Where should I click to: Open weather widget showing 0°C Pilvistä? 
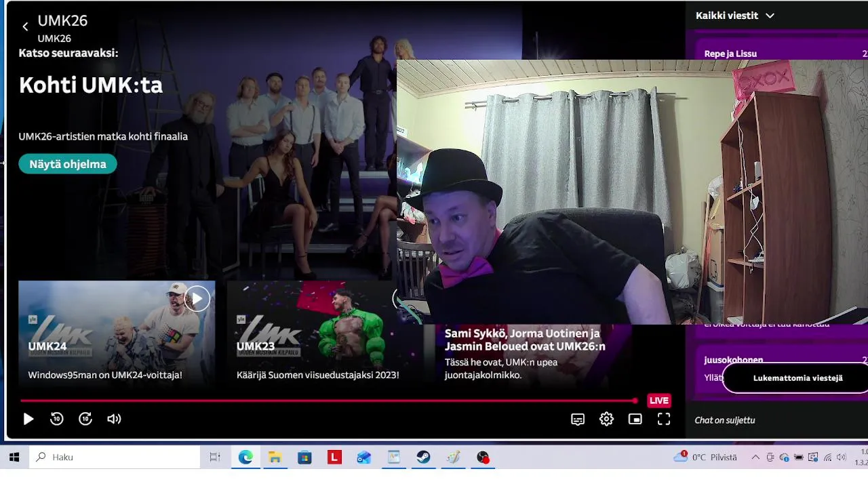tap(705, 457)
